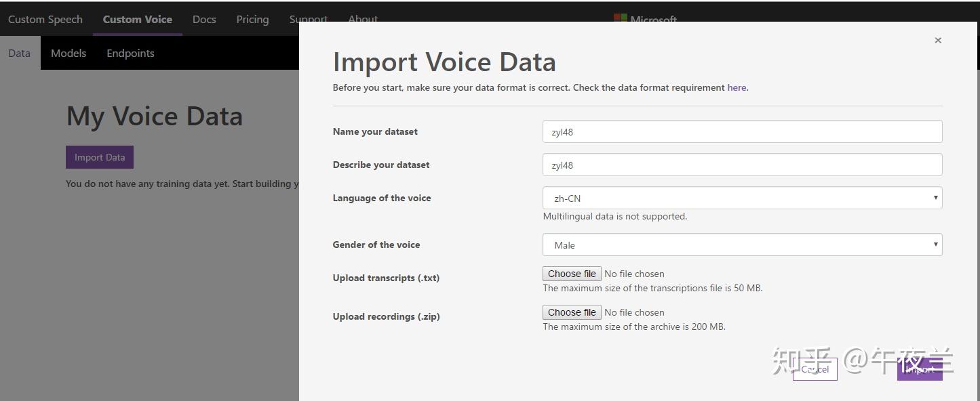This screenshot has height=401, width=980.
Task: Expand the Gender of the voice dropdown
Action: click(742, 245)
